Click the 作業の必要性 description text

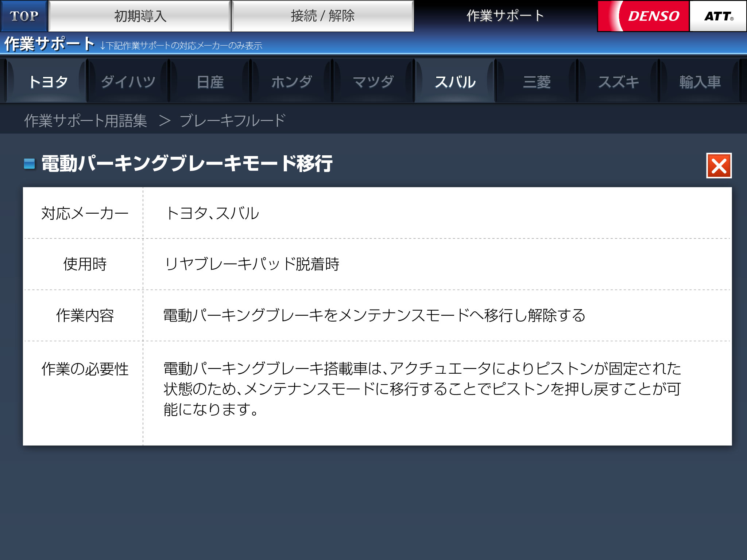[x=422, y=389]
